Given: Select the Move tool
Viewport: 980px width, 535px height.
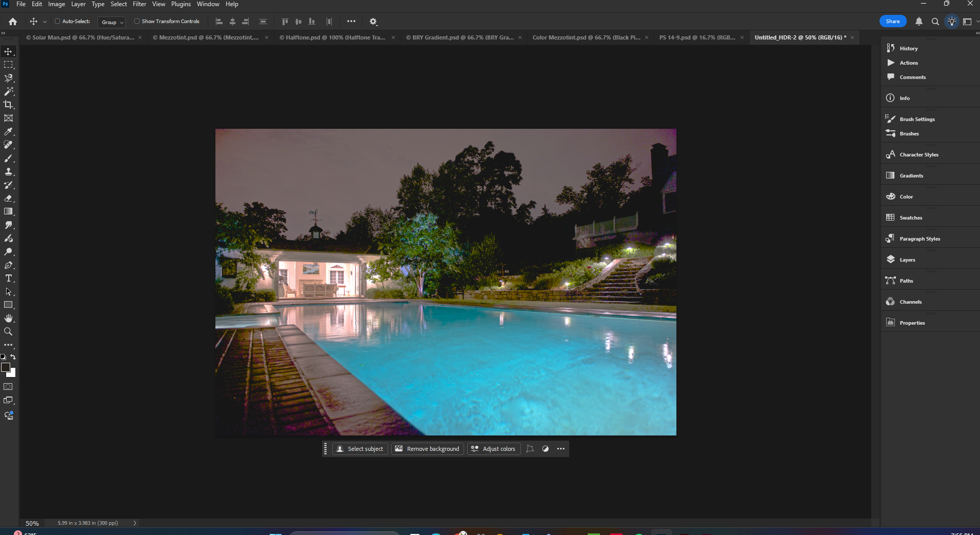Looking at the screenshot, I should coord(8,51).
